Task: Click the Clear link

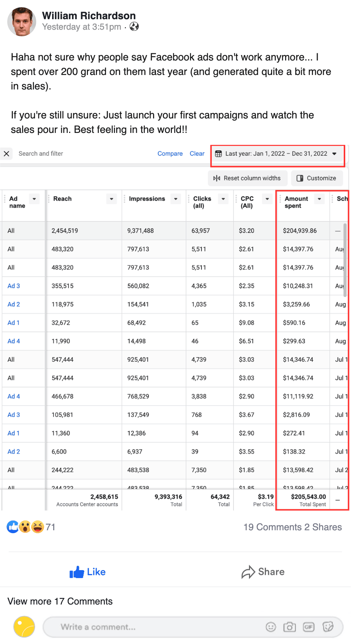Action: point(197,154)
